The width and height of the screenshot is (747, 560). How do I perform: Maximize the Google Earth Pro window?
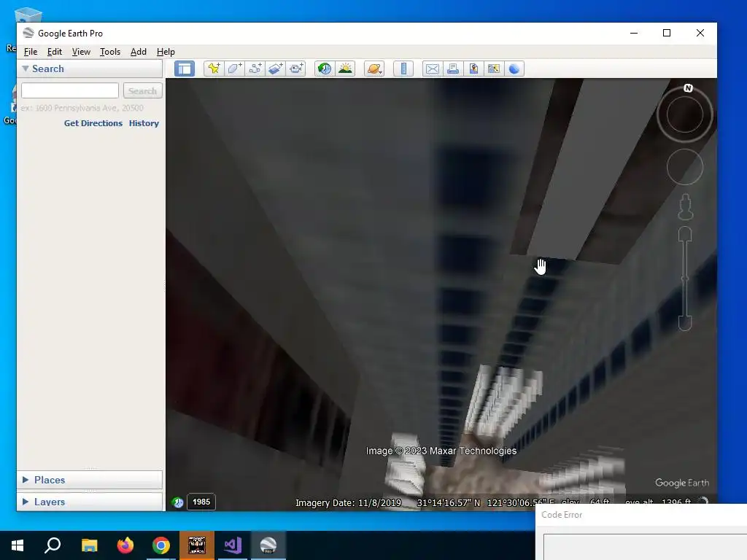[x=667, y=33]
